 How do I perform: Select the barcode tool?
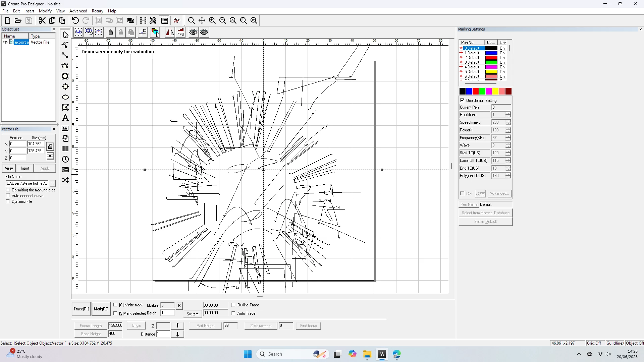click(65, 149)
